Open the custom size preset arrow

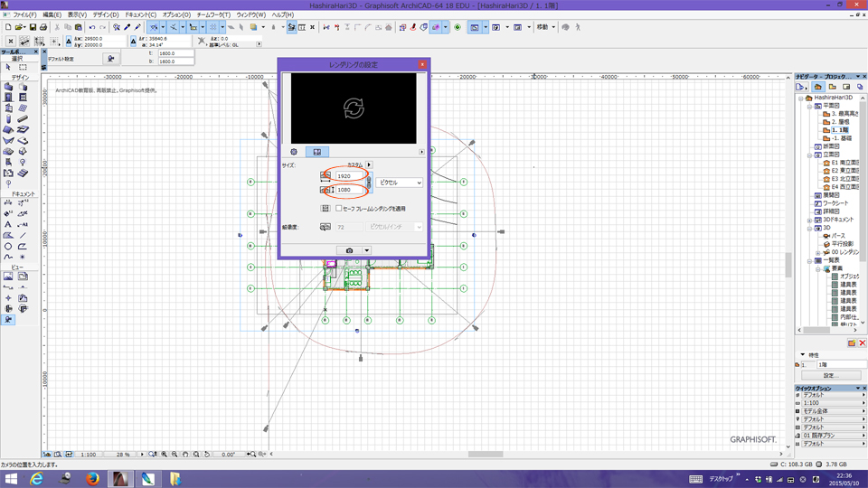coord(369,164)
